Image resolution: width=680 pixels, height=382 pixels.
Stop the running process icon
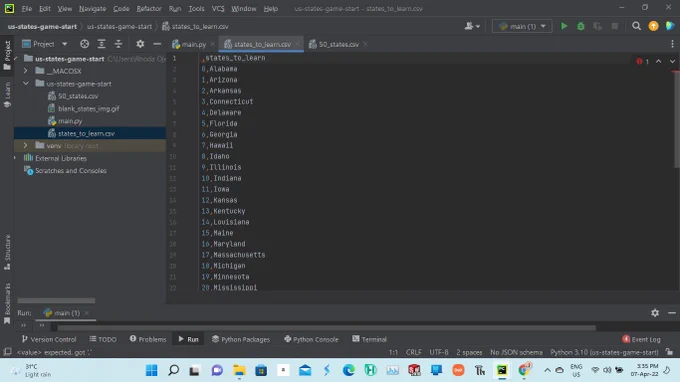pos(615,26)
